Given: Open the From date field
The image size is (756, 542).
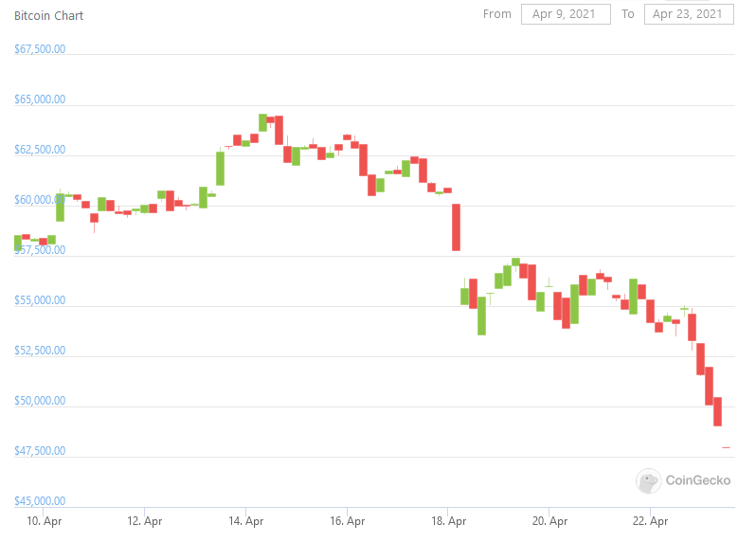Looking at the screenshot, I should point(566,14).
